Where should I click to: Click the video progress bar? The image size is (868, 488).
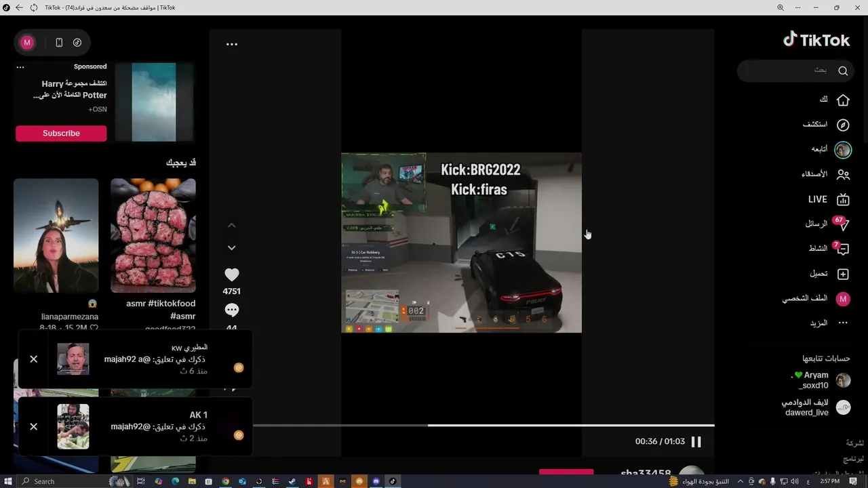(484, 425)
